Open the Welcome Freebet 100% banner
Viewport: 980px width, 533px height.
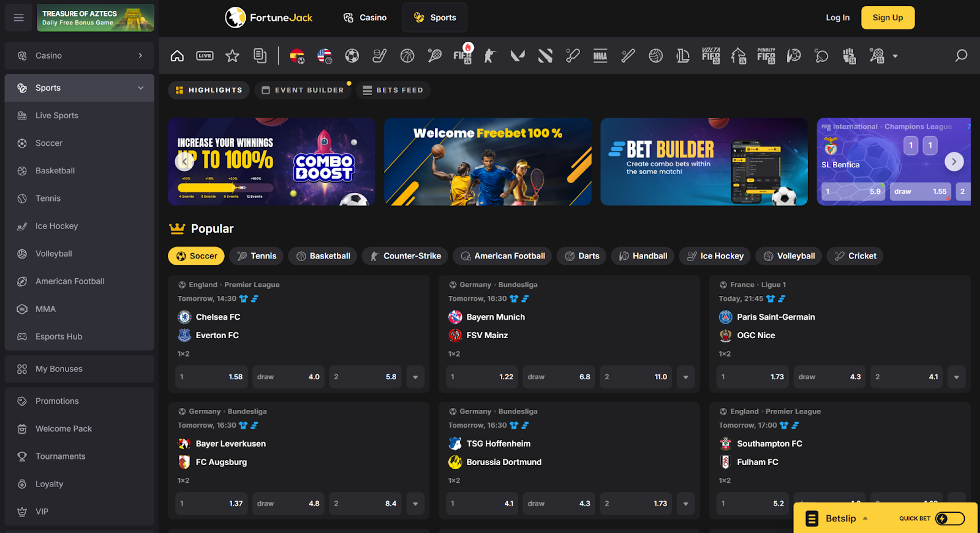tap(488, 162)
